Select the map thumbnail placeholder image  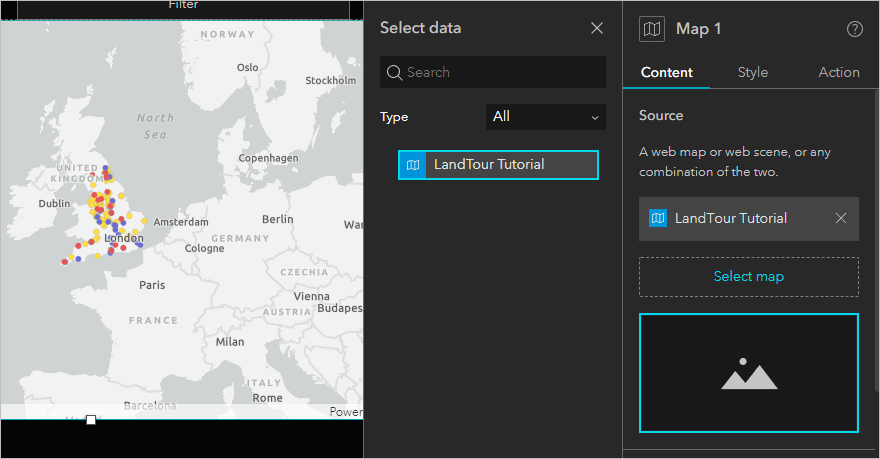(x=748, y=373)
